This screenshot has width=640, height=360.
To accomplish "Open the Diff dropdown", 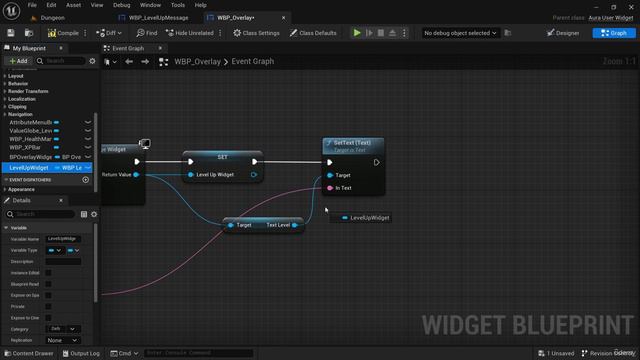I will point(109,33).
